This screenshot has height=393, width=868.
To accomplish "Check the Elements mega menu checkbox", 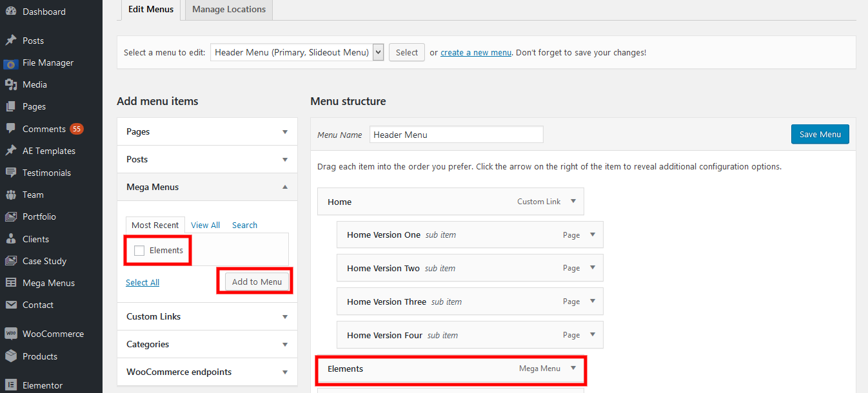I will click(139, 251).
